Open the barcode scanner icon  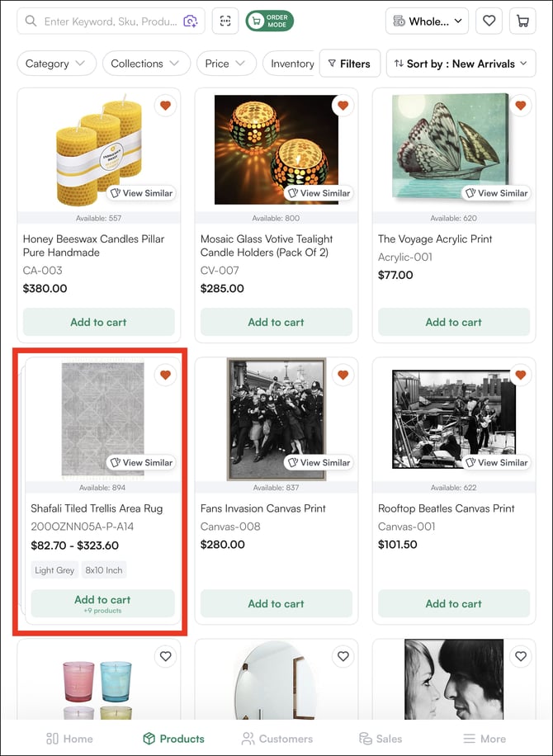225,21
